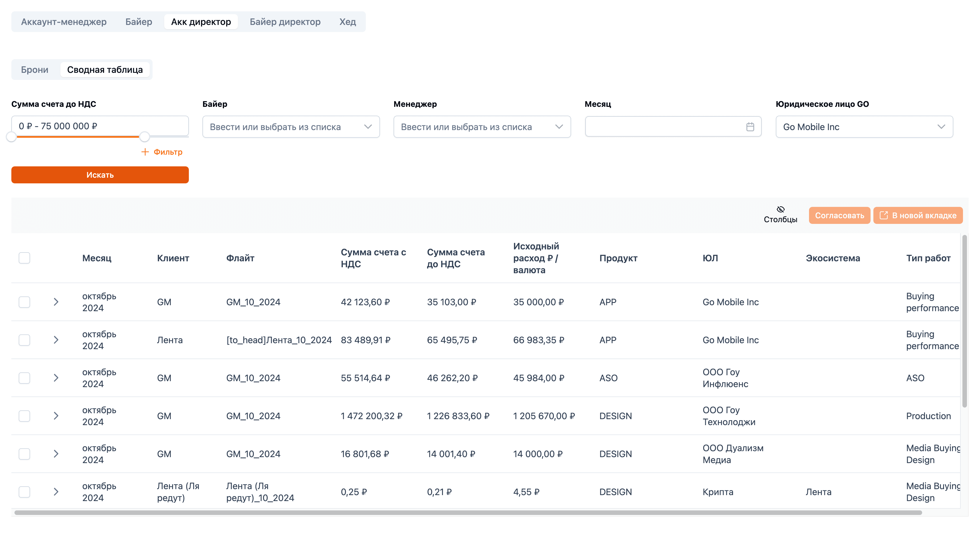980x543 pixels.
Task: Check the box for the Лента [to_head] row
Action: pyautogui.click(x=24, y=340)
